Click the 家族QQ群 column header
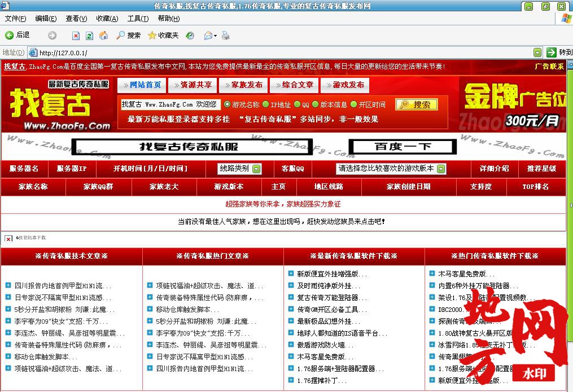 click(x=98, y=187)
